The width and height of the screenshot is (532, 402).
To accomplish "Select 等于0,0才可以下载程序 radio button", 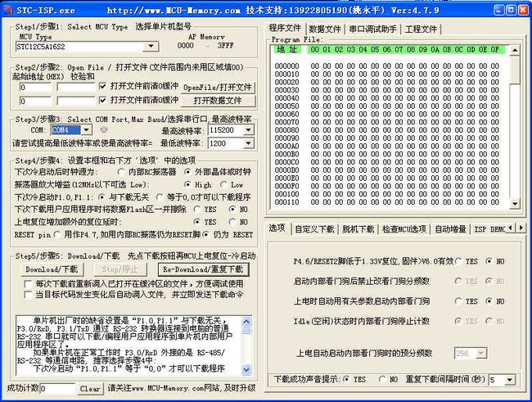I will pos(160,197).
